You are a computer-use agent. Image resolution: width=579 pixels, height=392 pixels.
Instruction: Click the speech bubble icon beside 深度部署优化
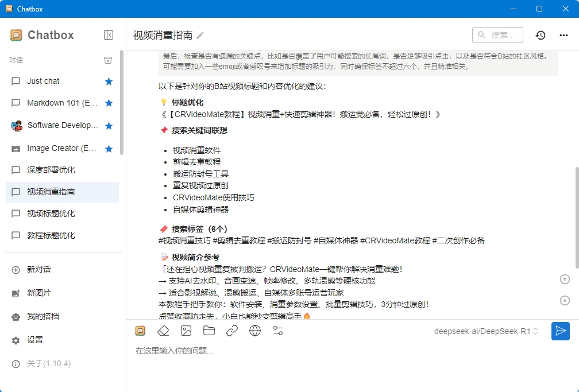point(16,170)
